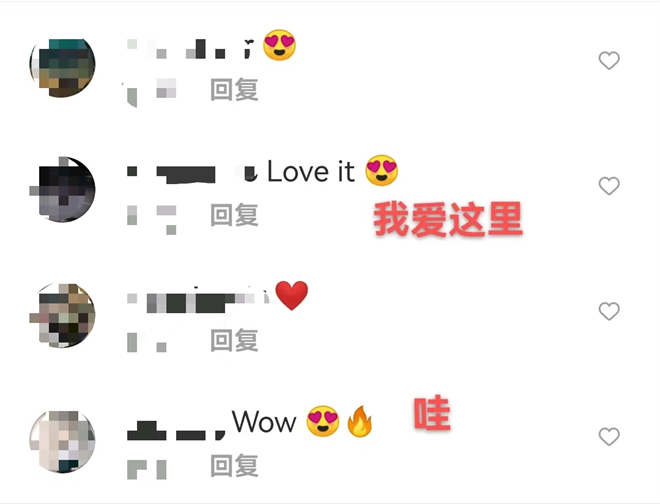Screen dimensions: 660x504
Task: Open the "Wow" commenter's avatar
Action: coord(62,441)
